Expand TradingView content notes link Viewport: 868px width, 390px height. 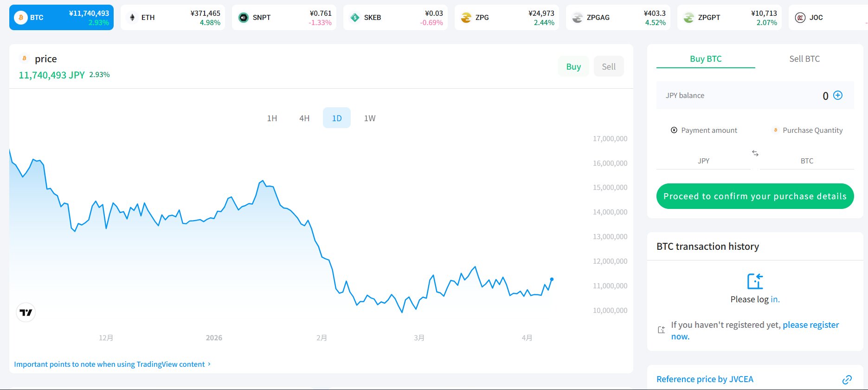pos(112,364)
